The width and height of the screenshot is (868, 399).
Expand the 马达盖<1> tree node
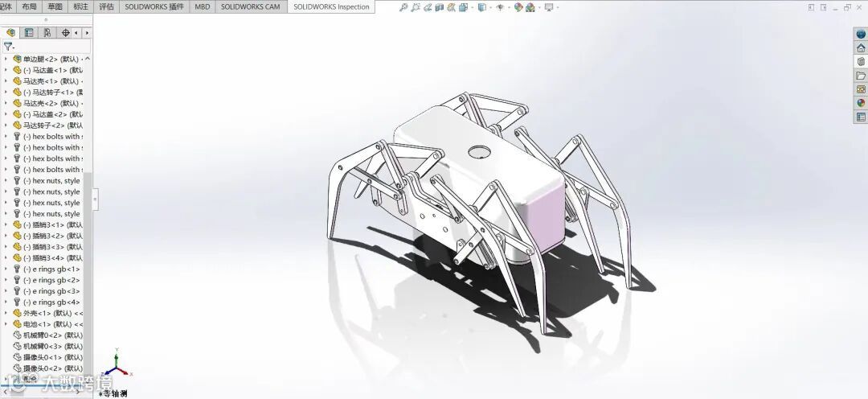point(6,70)
